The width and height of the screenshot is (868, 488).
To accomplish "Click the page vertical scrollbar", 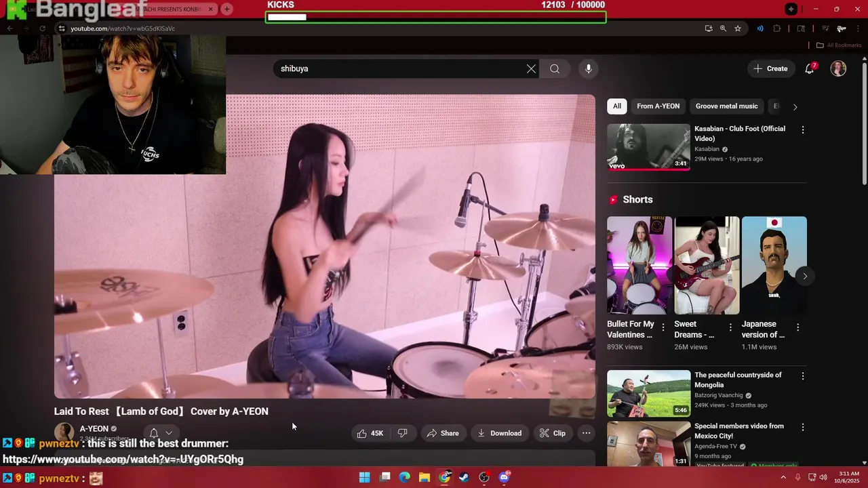I will tap(864, 122).
